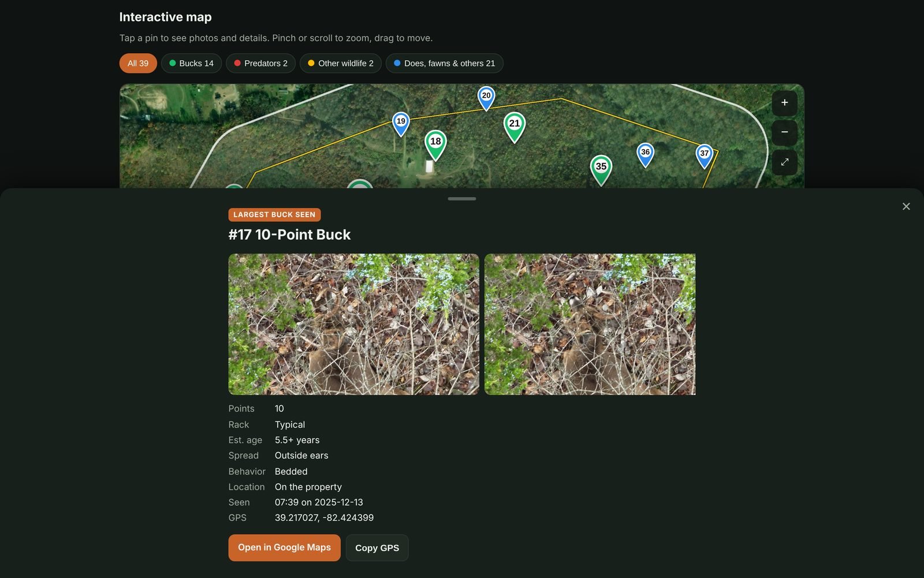
Task: Filter map by Predators 2
Action: pyautogui.click(x=260, y=64)
